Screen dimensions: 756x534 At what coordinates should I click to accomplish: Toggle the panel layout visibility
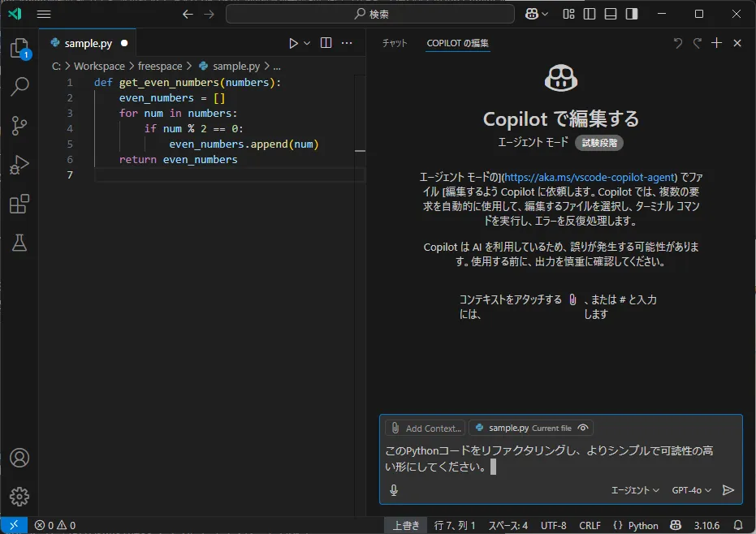(x=610, y=14)
